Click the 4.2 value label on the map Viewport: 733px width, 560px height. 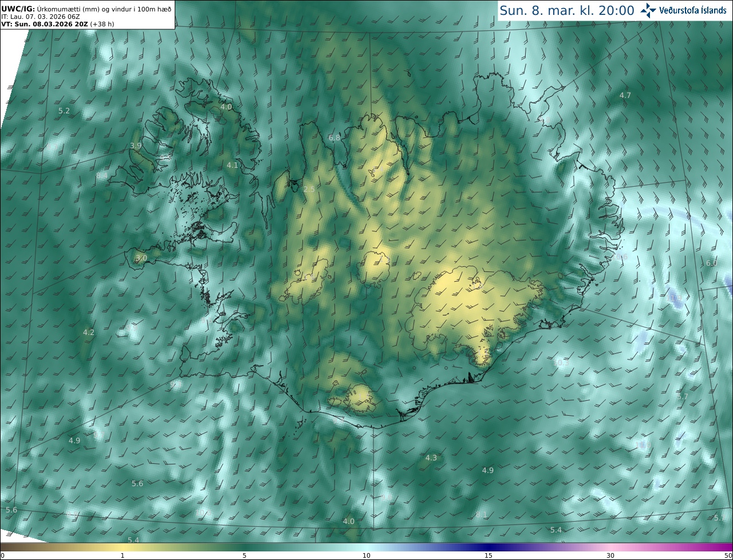click(x=89, y=332)
